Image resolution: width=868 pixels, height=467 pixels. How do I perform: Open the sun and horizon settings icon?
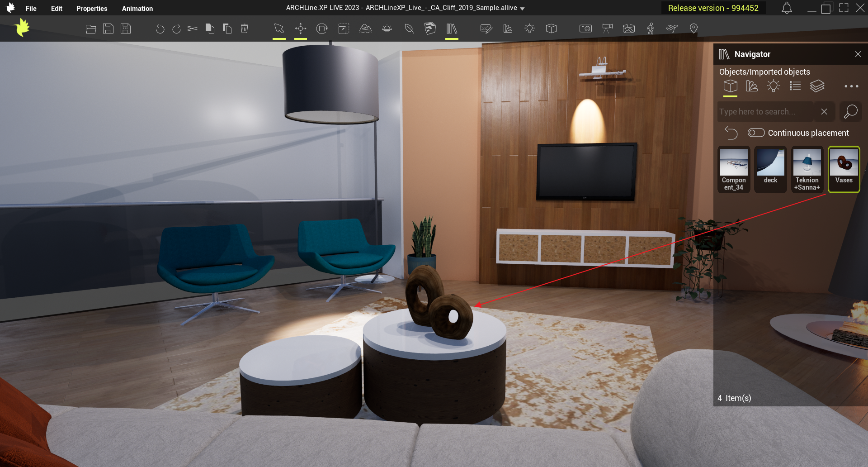click(387, 29)
